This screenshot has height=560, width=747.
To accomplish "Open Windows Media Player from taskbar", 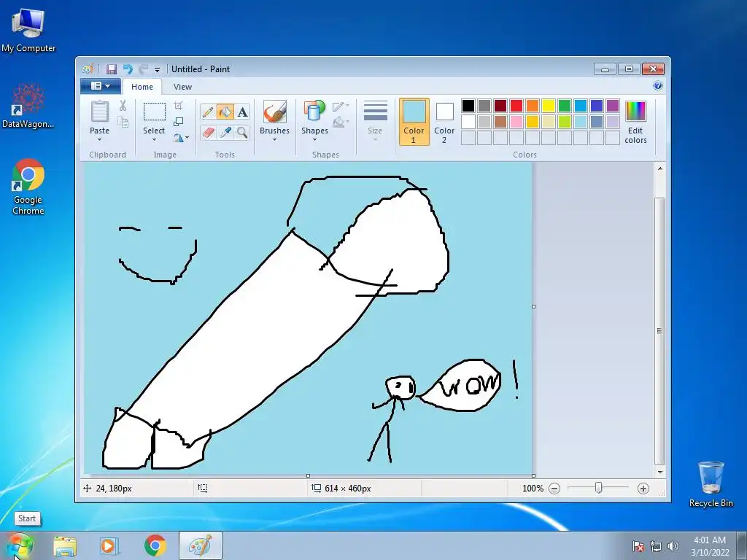I will click(x=109, y=545).
